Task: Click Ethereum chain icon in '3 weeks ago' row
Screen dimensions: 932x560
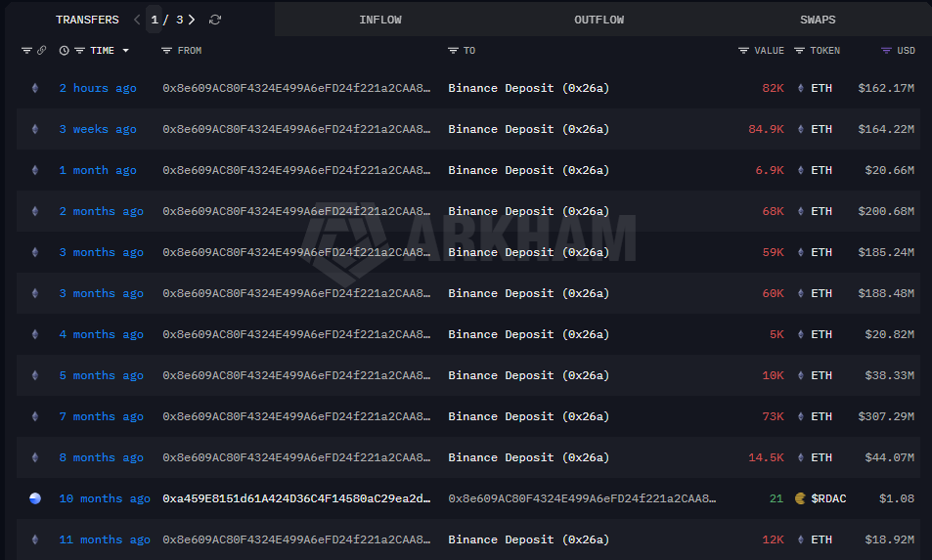Action: tap(35, 129)
